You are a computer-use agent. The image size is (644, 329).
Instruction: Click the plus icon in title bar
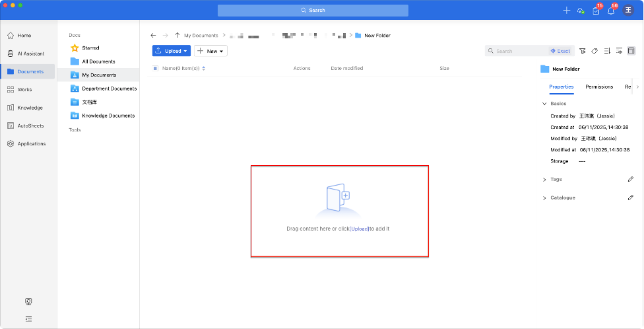tap(566, 11)
